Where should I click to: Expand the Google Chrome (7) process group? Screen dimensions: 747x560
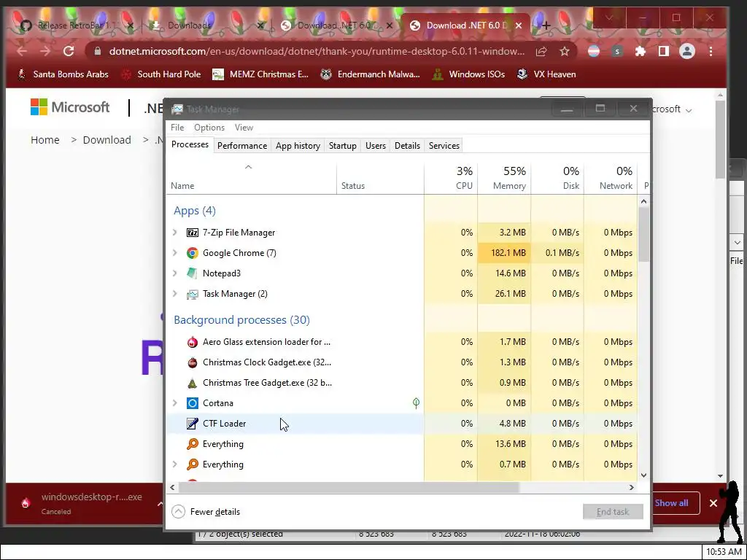pos(175,253)
